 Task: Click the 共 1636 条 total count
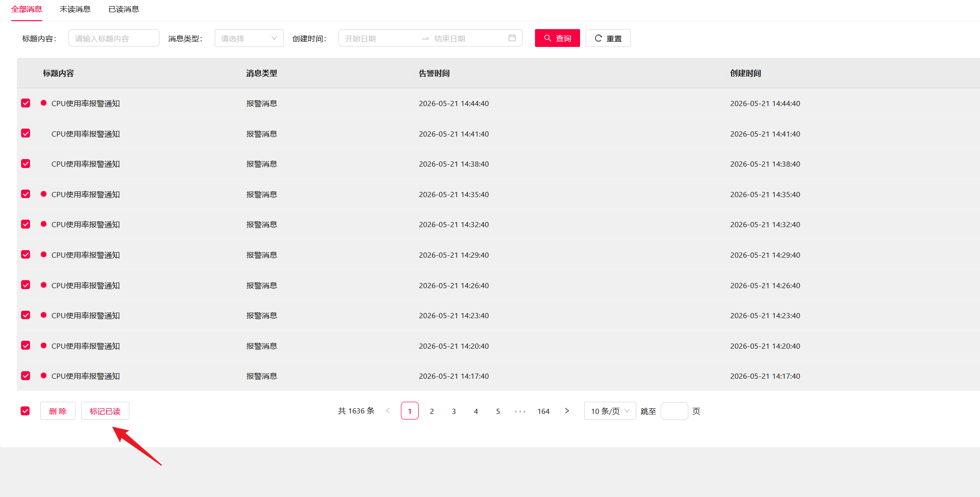[356, 411]
